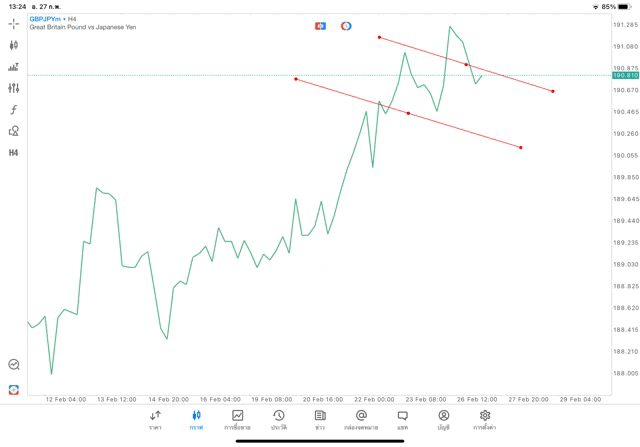Open the H4 timeframe selector in sidebar
The height and width of the screenshot is (447, 640).
(x=14, y=153)
